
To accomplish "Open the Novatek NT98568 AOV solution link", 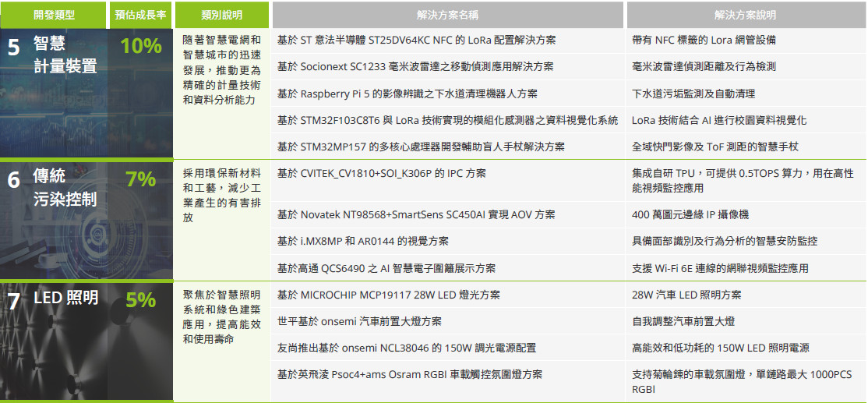I will click(416, 214).
